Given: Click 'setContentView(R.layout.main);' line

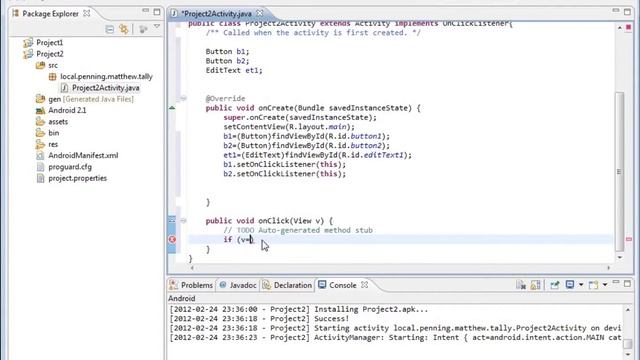Looking at the screenshot, I should click(289, 127).
